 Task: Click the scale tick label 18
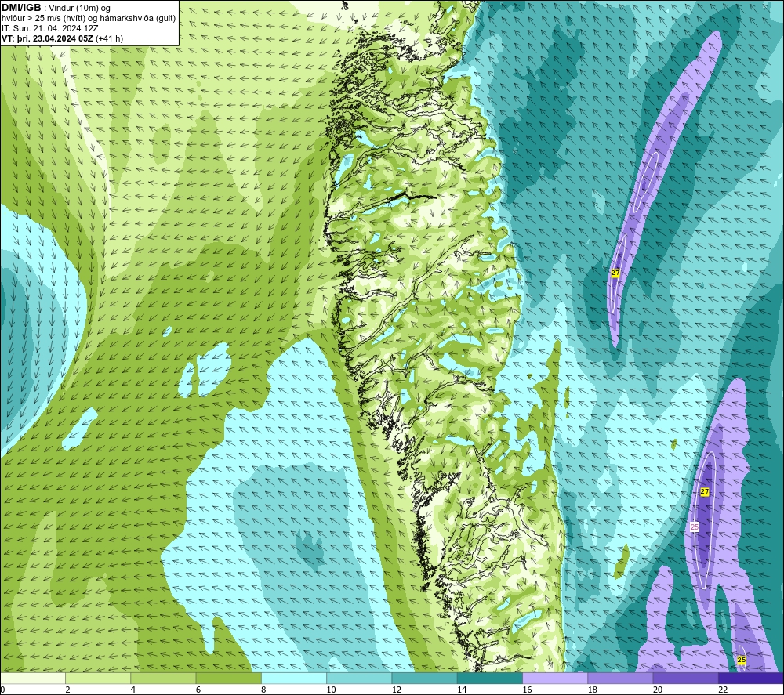[593, 690]
